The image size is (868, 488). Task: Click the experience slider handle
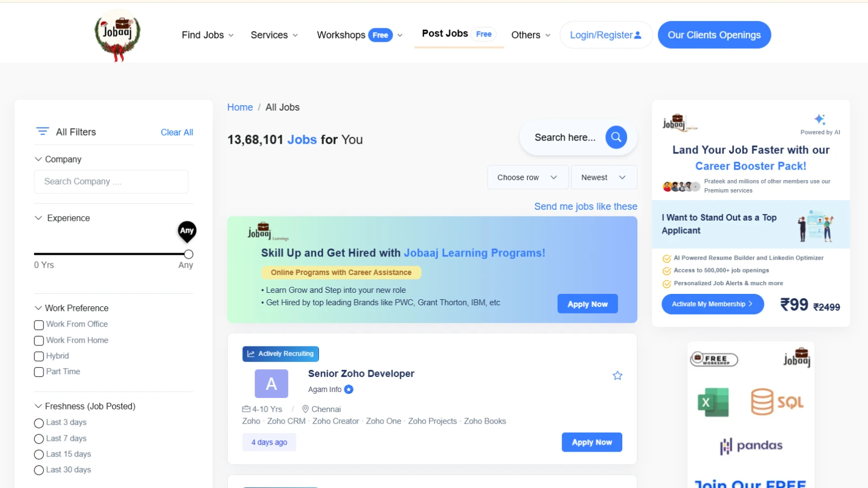188,254
